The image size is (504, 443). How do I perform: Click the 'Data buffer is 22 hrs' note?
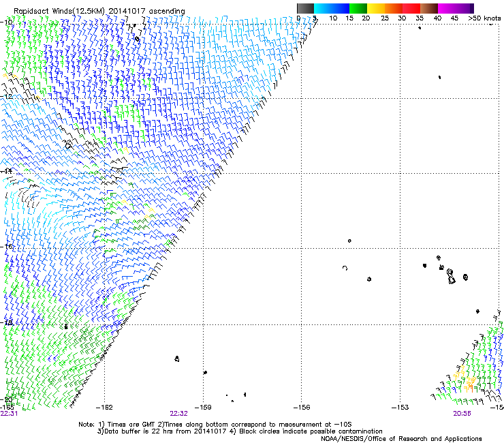(240, 431)
